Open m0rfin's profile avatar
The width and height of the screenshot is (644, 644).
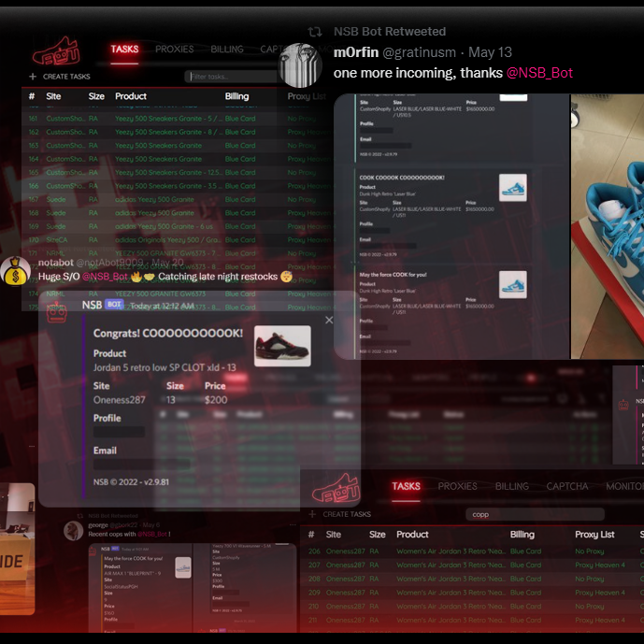coord(301,64)
